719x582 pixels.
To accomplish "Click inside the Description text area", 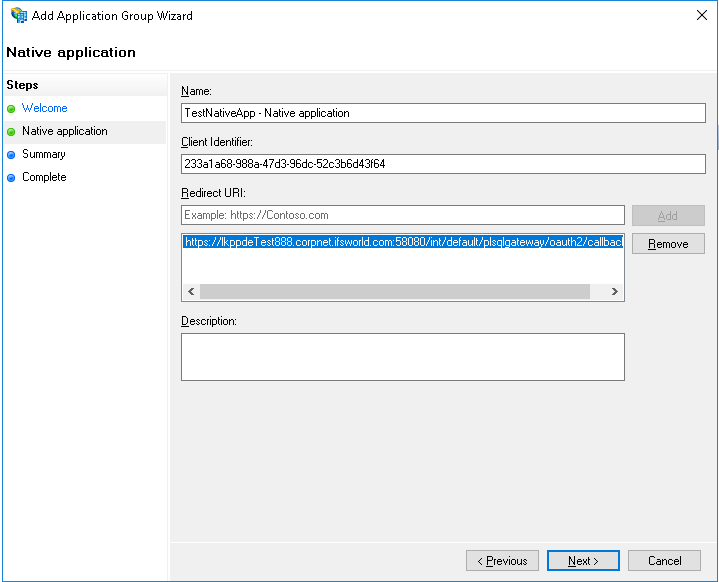I will tap(402, 356).
